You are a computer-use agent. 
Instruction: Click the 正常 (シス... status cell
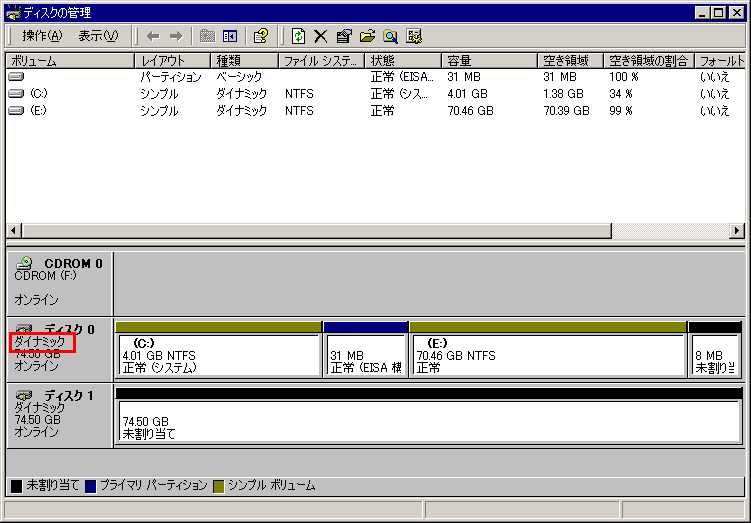pos(399,93)
